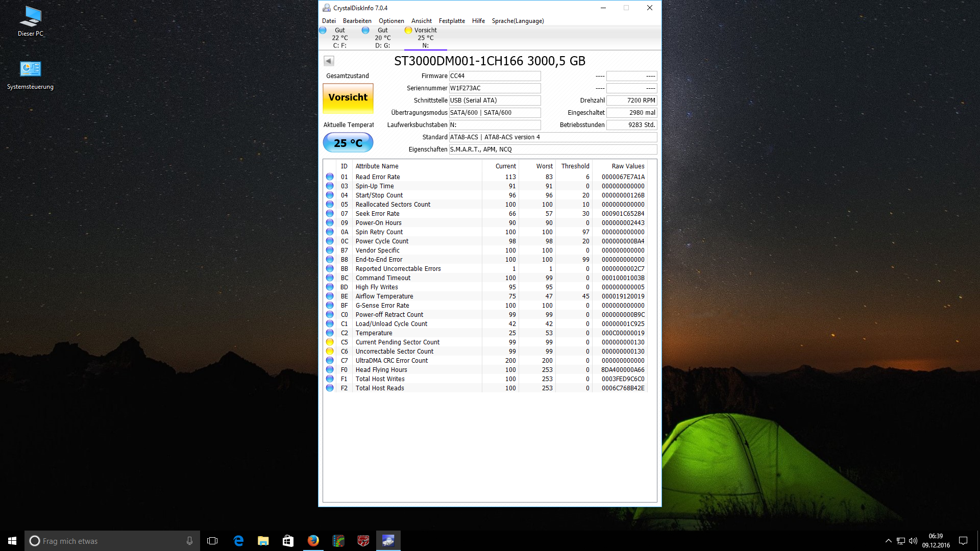Click blue status orb for Read Error Rate
The height and width of the screenshot is (551, 980).
330,177
